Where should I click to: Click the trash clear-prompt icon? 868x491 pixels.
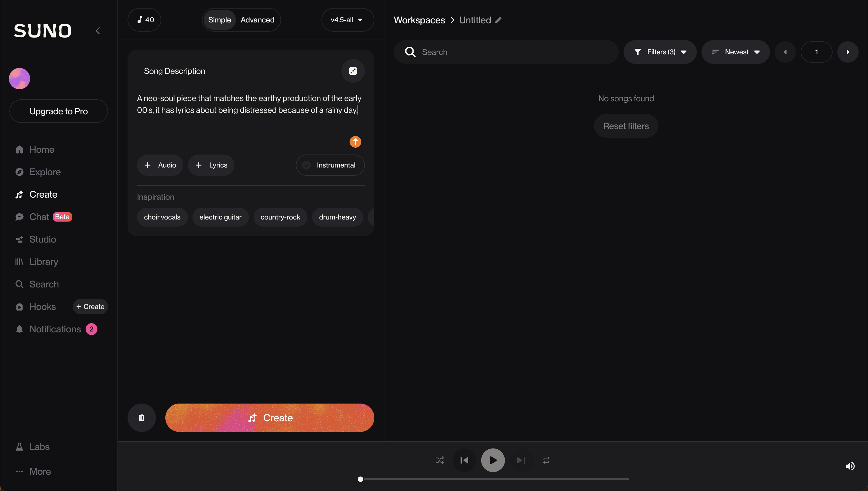141,417
